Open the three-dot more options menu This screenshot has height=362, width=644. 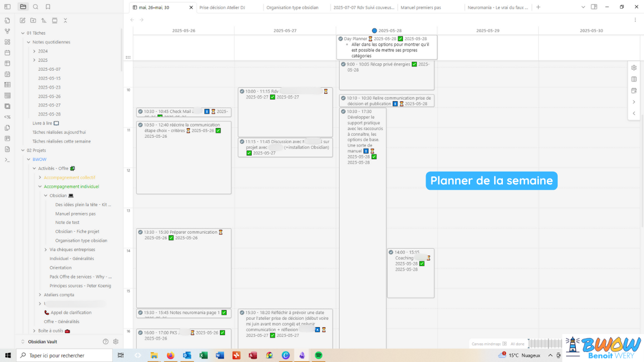tap(635, 20)
